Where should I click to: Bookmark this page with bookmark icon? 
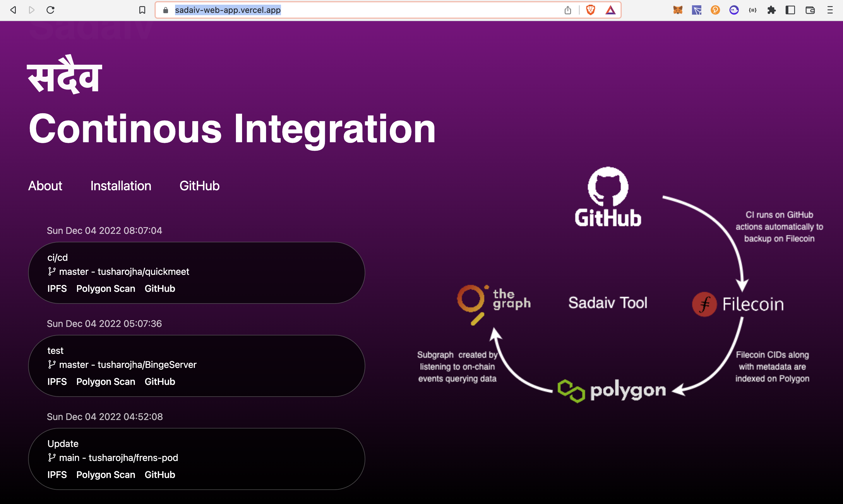point(142,10)
